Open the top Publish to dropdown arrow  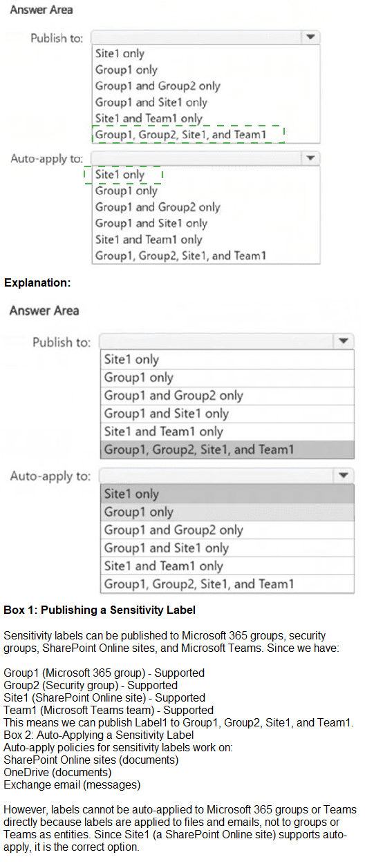[311, 37]
